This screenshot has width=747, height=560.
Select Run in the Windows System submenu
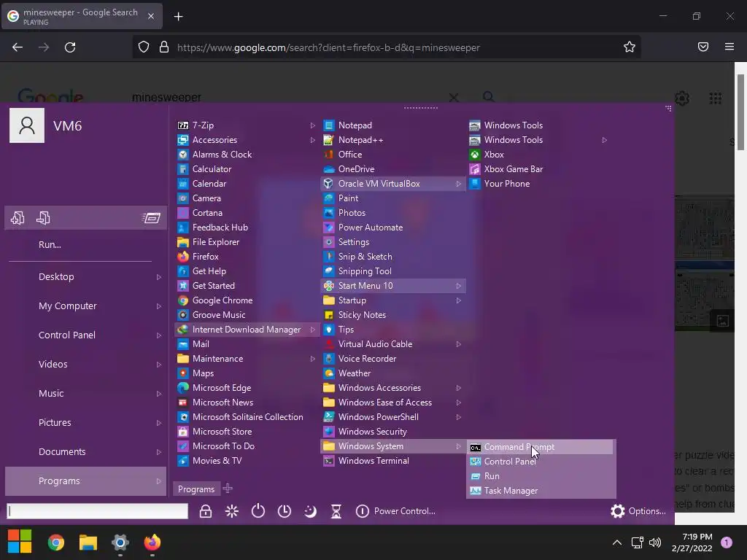coord(539,476)
